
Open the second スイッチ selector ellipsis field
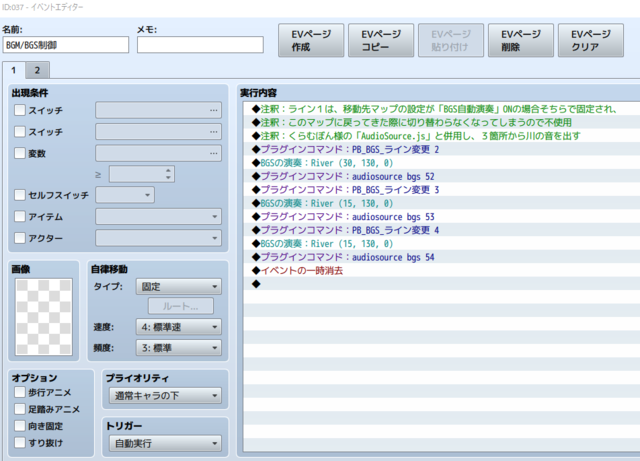click(x=158, y=131)
